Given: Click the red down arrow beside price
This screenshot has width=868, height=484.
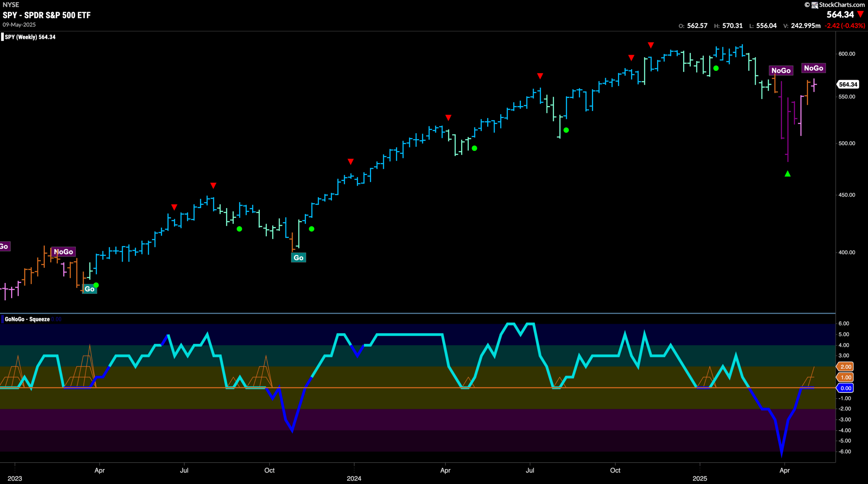Looking at the screenshot, I should pyautogui.click(x=861, y=14).
